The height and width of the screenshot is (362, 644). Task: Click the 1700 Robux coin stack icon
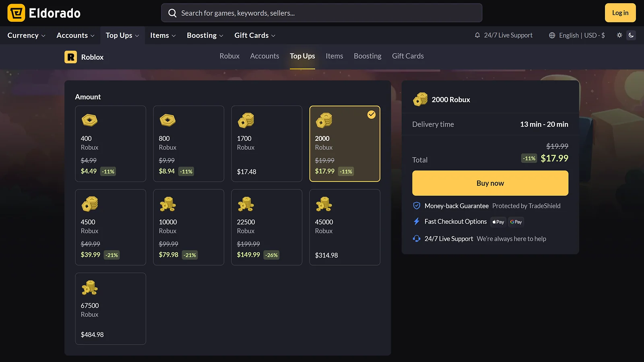[246, 120]
